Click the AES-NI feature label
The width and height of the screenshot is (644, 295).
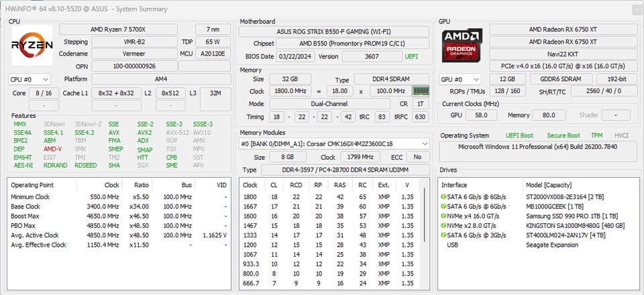tap(23, 166)
